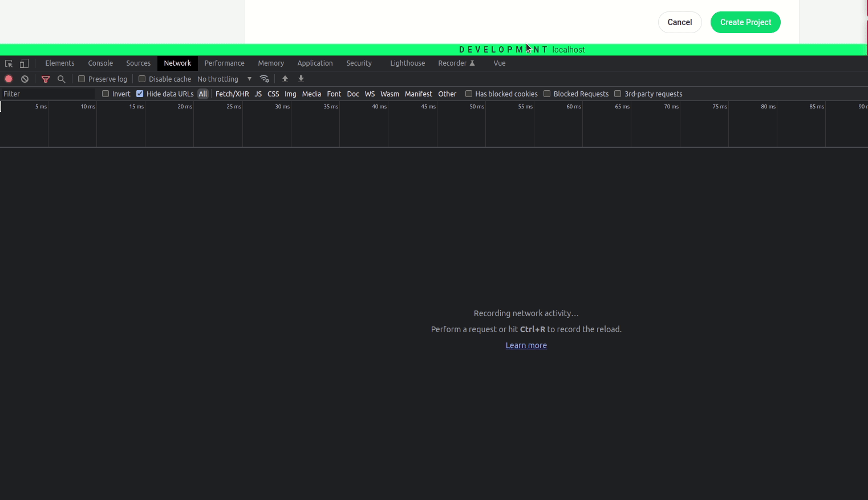This screenshot has width=868, height=500.
Task: Enable Has blocked cookies checkbox
Action: [469, 94]
